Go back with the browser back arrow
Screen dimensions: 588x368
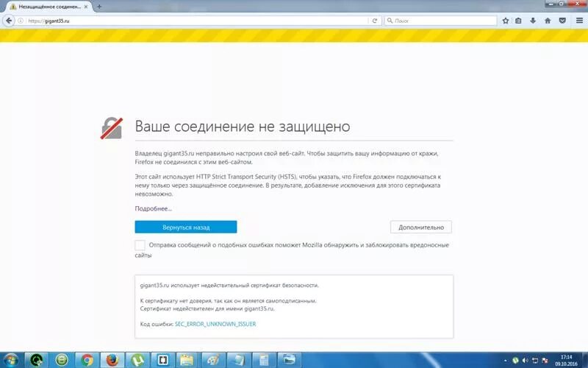[x=9, y=21]
